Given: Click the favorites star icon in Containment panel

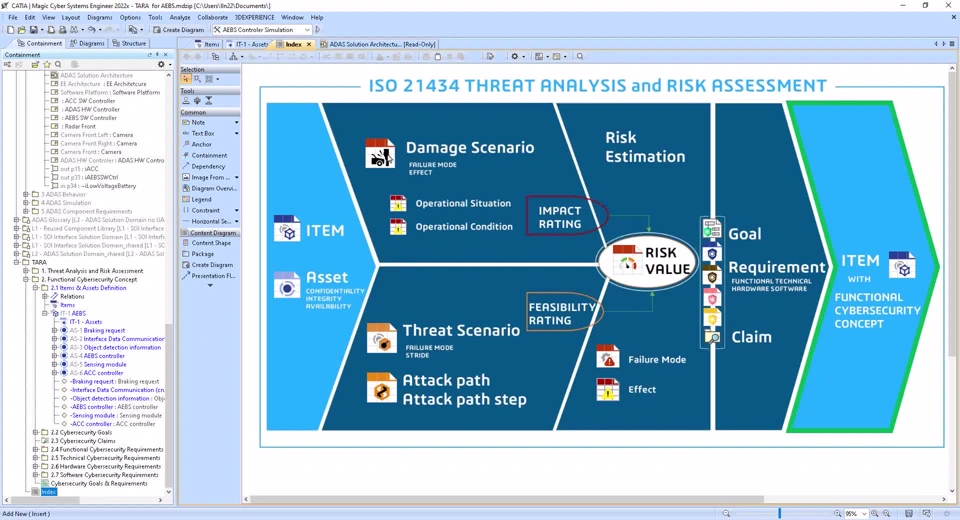Looking at the screenshot, I should coord(47,64).
